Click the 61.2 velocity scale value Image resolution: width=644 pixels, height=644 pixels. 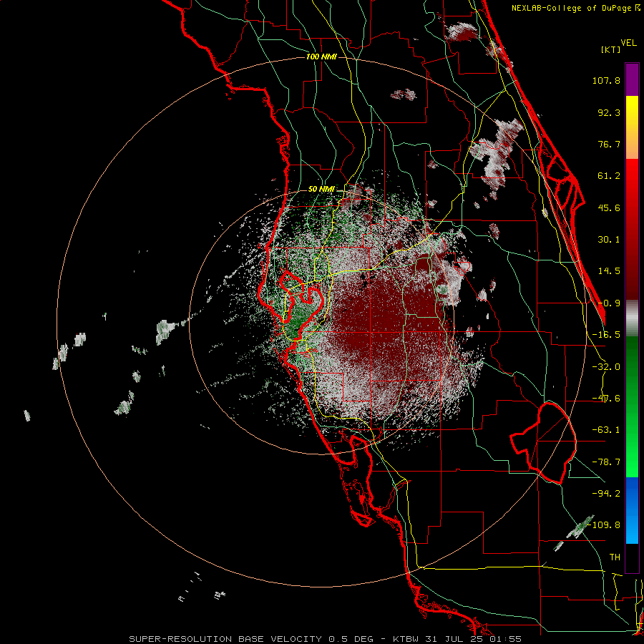(609, 176)
